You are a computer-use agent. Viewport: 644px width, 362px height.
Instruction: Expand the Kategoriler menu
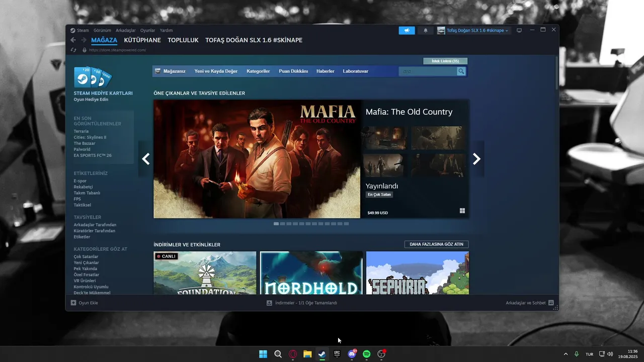[x=258, y=71]
